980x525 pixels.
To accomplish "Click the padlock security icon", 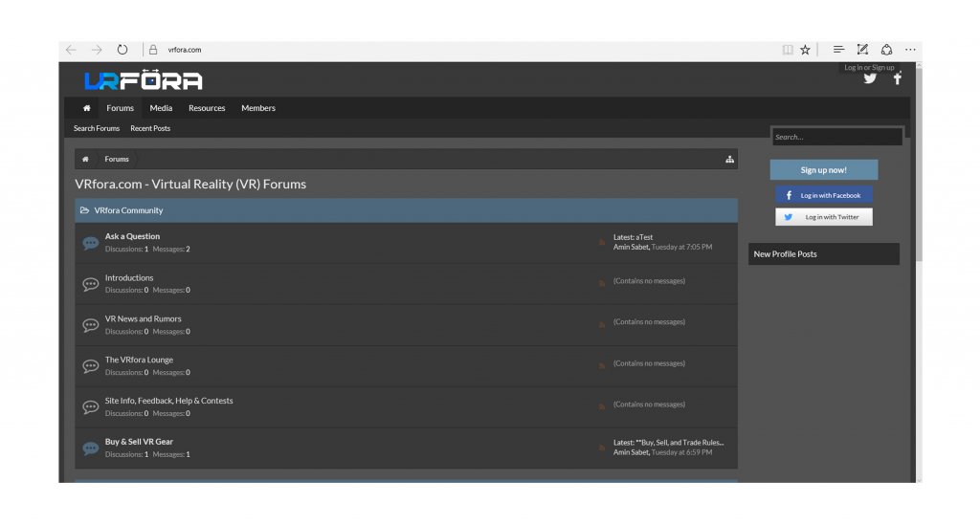I will click(x=153, y=50).
